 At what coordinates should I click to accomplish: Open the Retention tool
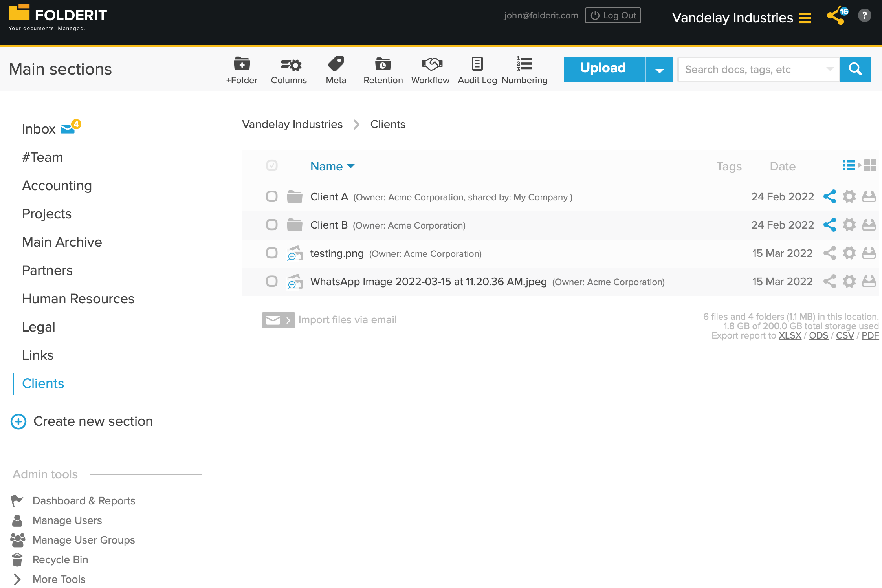383,64
